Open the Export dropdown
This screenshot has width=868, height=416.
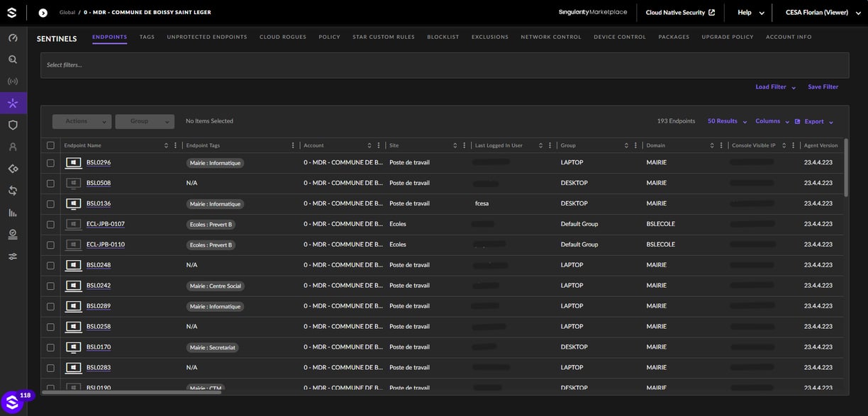tap(814, 121)
